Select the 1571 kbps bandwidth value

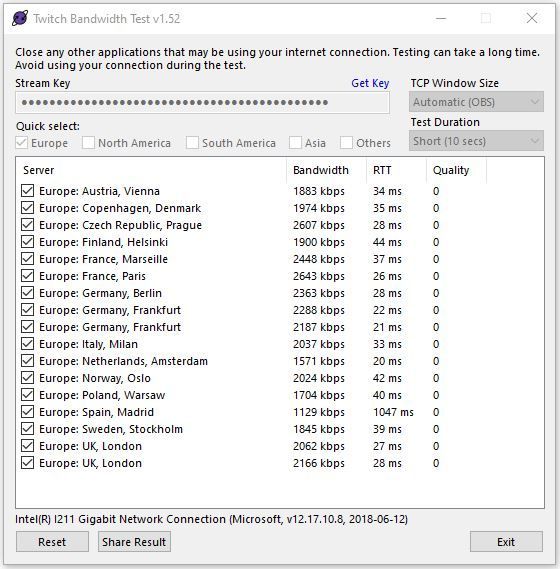[319, 361]
